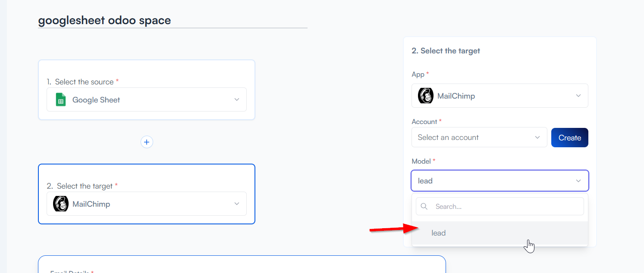Select the "1. Select the source" step label
This screenshot has width=644, height=273.
point(82,82)
